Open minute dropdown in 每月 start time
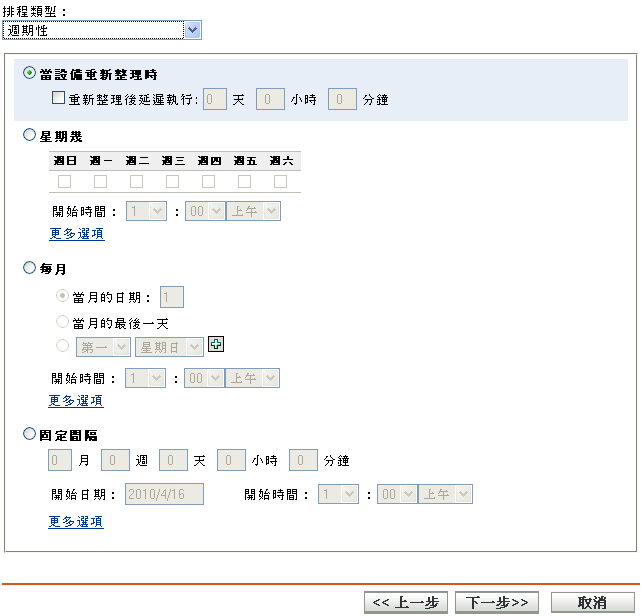The width and height of the screenshot is (642, 616). [x=204, y=378]
